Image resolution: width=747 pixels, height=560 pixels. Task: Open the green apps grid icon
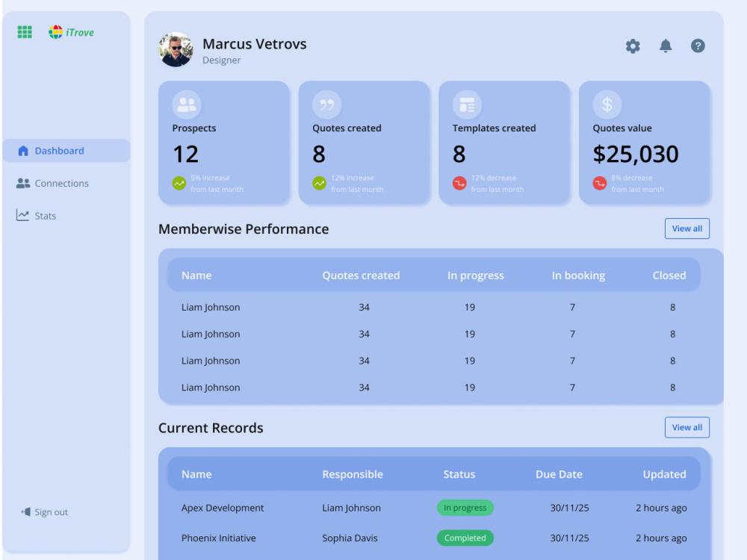click(x=25, y=32)
